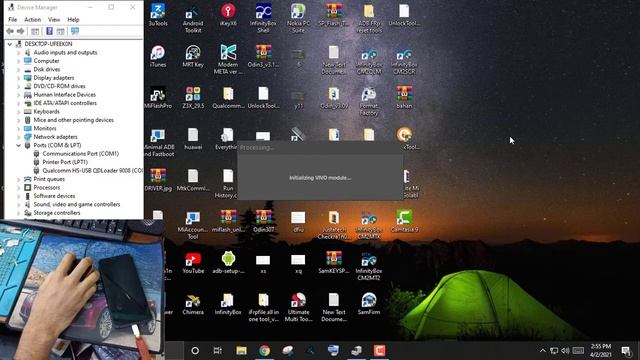Open the InfinityBox CM2SCR shortcut
Image resolution: width=640 pixels, height=360 pixels.
pyautogui.click(x=404, y=61)
